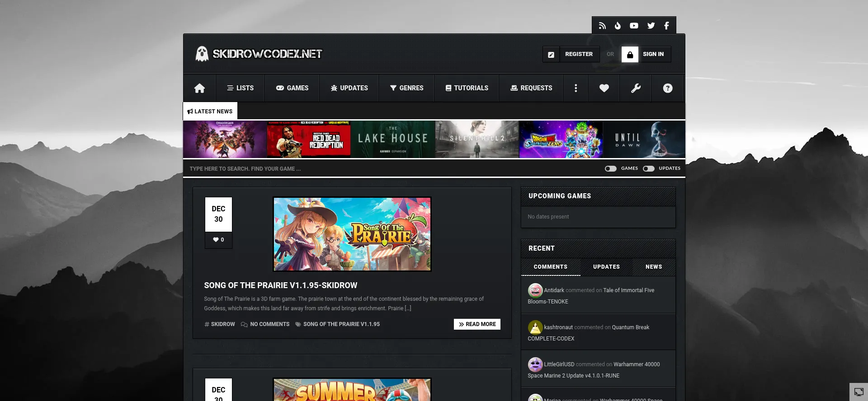Open Song of the Prairie v1.1.95-SKIDROW title
The width and height of the screenshot is (868, 401).
[x=281, y=285]
